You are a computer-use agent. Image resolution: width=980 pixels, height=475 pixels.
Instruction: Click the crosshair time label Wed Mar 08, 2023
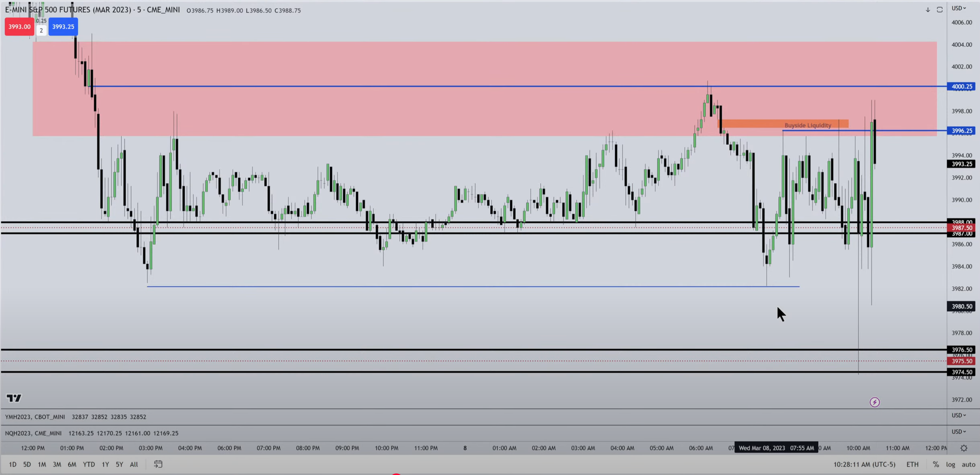[x=776, y=448]
